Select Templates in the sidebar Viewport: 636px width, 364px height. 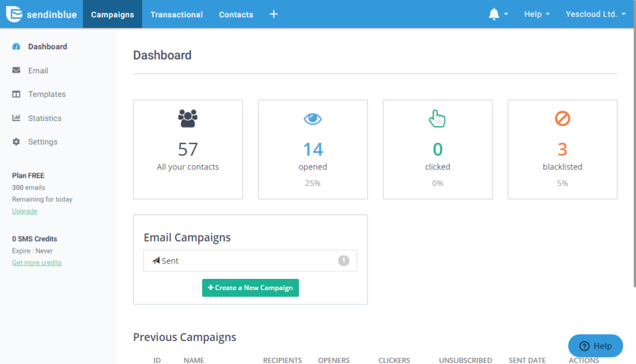pyautogui.click(x=47, y=94)
